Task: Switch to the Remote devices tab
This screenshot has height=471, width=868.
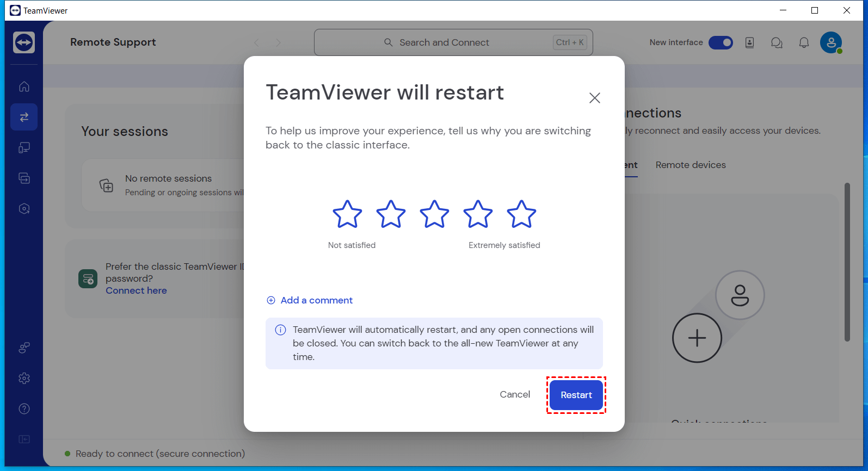Action: click(x=691, y=165)
